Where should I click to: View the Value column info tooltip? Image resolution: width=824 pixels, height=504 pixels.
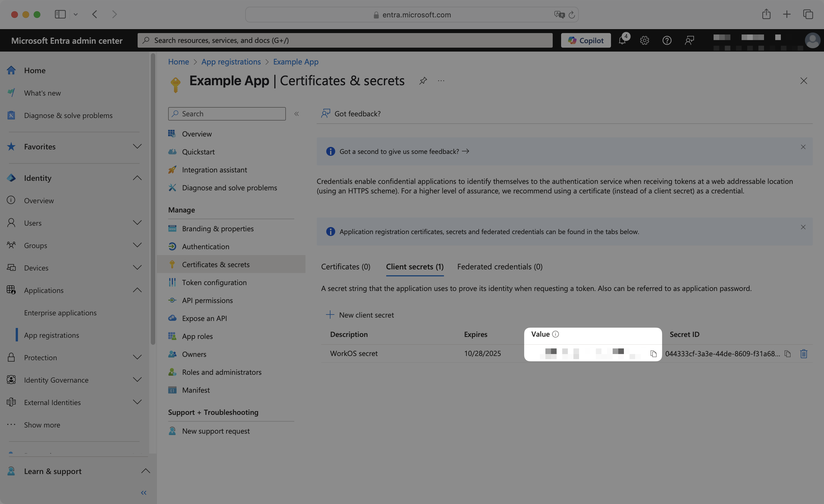click(556, 334)
